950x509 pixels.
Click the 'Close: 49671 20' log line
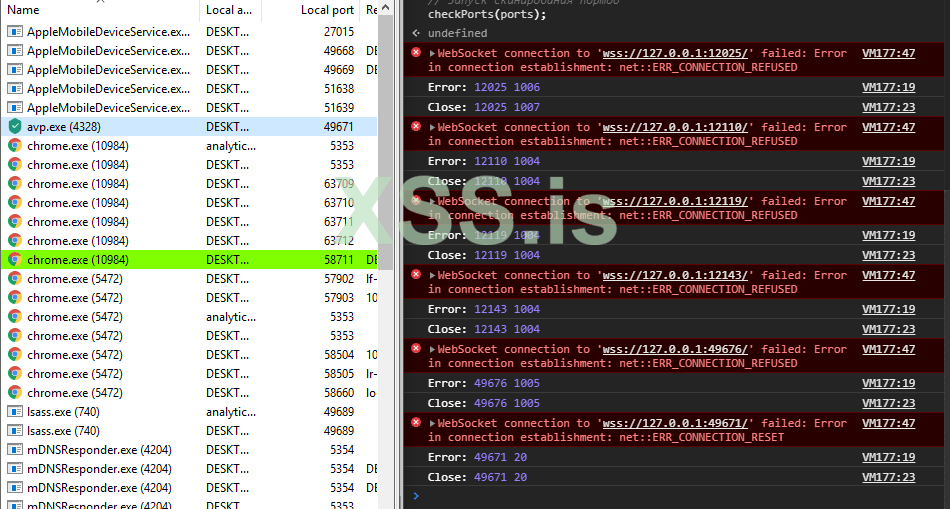point(477,477)
